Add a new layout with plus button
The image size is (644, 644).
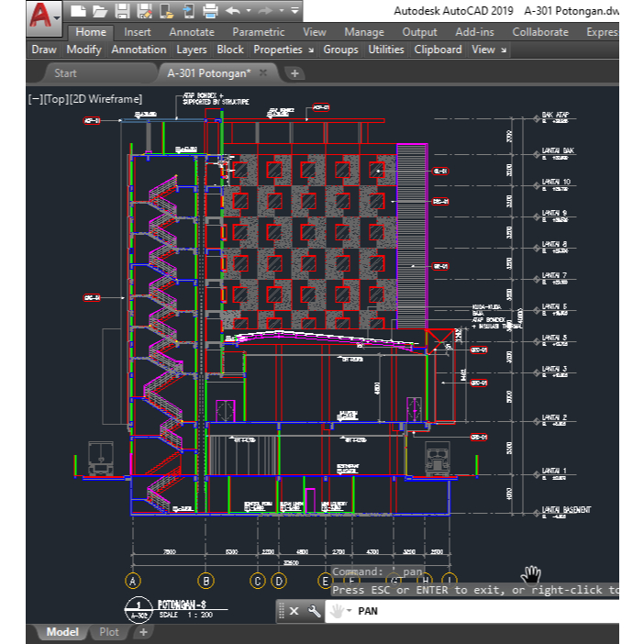point(143,632)
